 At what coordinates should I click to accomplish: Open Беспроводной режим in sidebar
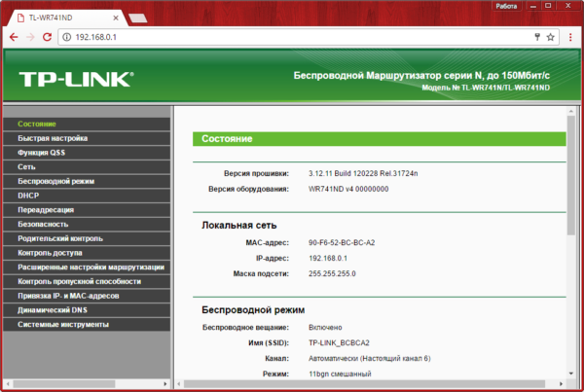pos(87,181)
